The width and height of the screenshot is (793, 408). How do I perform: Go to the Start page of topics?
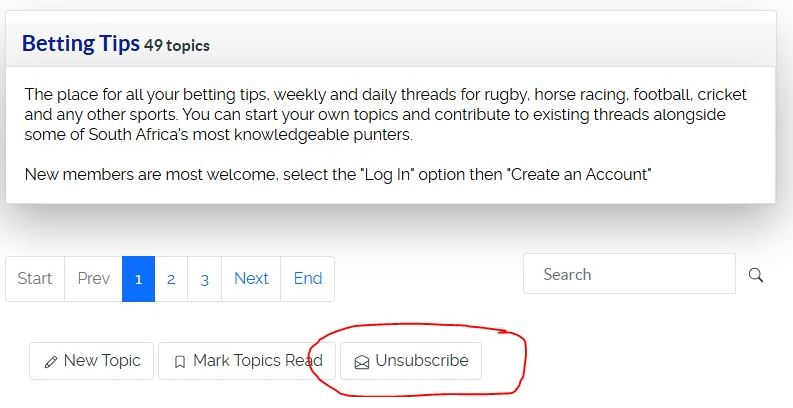(35, 279)
